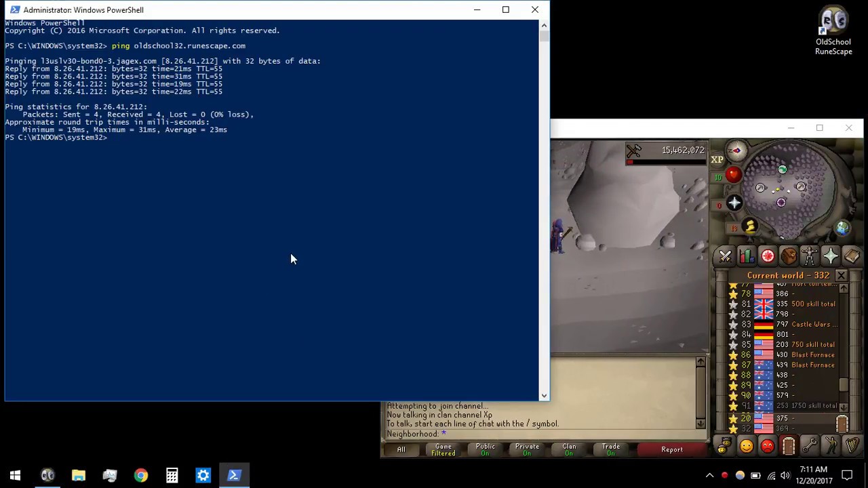
Task: Open Calculator from the taskbar
Action: tap(172, 475)
